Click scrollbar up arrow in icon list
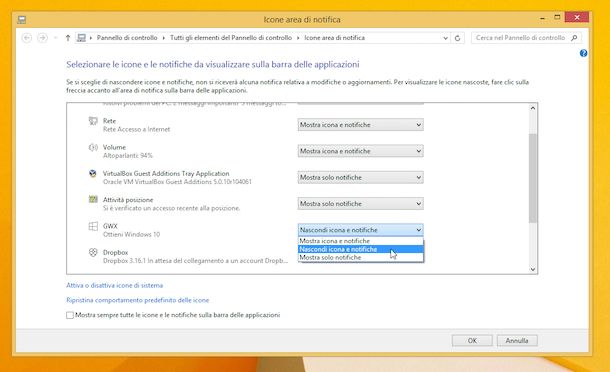Viewport: 610px width, 372px height. pyautogui.click(x=533, y=108)
